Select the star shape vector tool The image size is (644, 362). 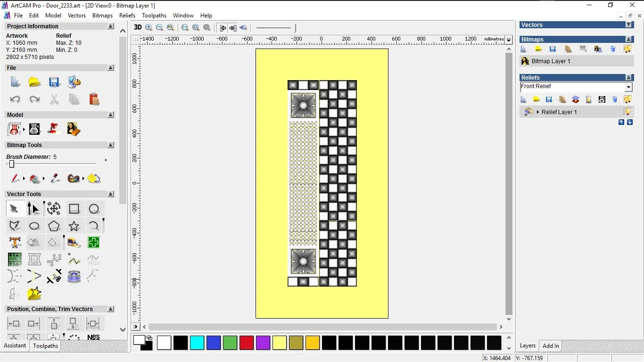(x=74, y=226)
